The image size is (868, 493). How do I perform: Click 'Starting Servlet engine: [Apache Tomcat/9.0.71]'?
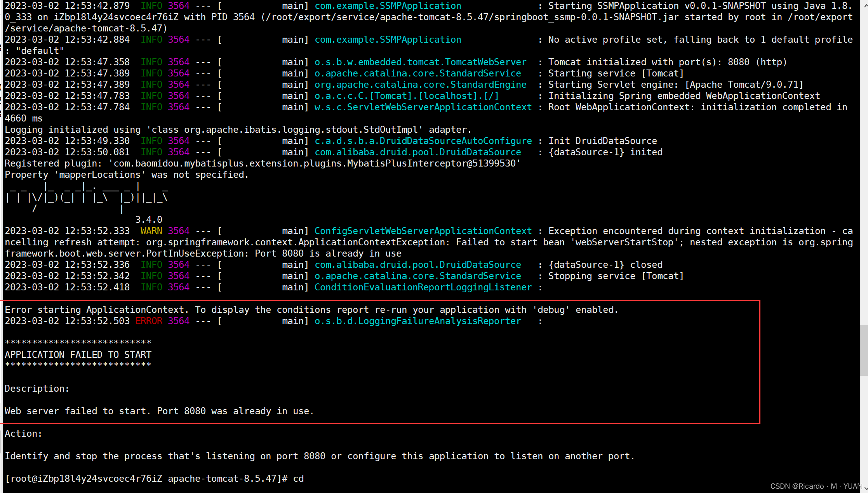pyautogui.click(x=675, y=85)
